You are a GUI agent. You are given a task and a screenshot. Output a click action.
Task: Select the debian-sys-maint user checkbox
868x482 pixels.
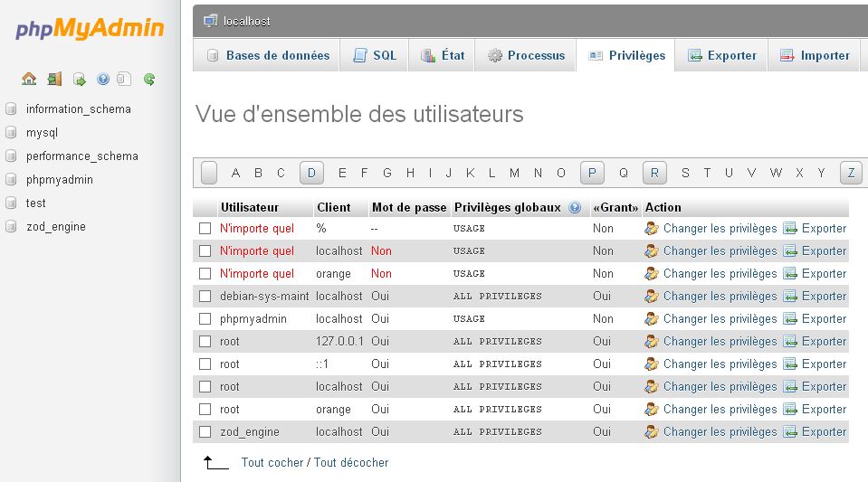click(x=205, y=296)
